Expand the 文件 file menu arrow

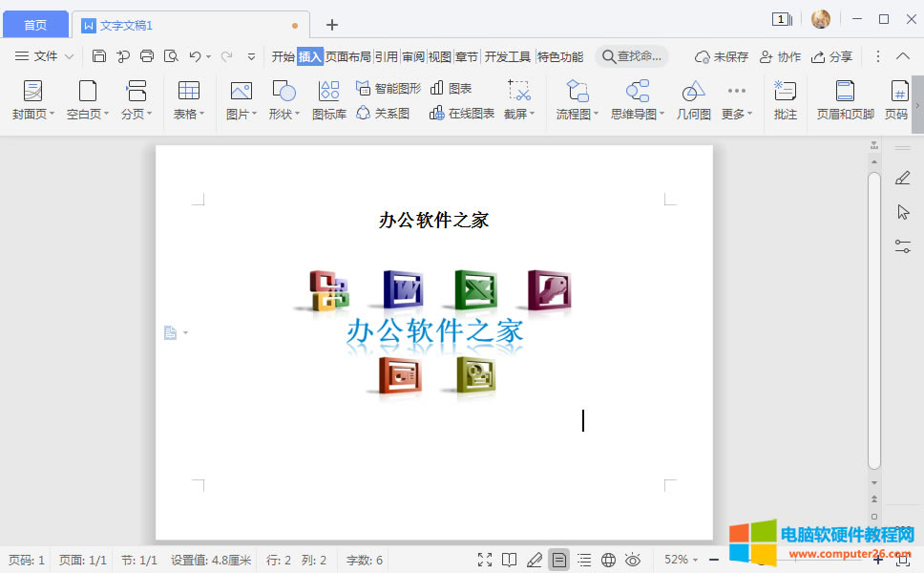click(70, 56)
